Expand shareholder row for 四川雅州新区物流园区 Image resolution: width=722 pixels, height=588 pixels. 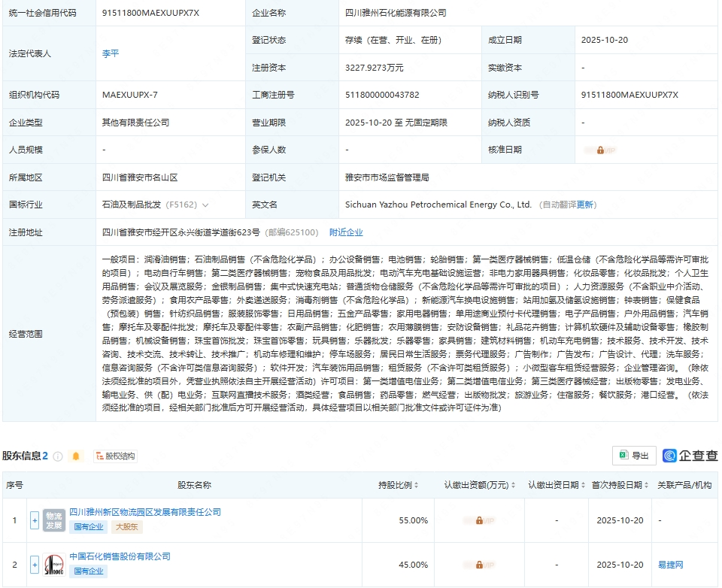[x=35, y=520]
